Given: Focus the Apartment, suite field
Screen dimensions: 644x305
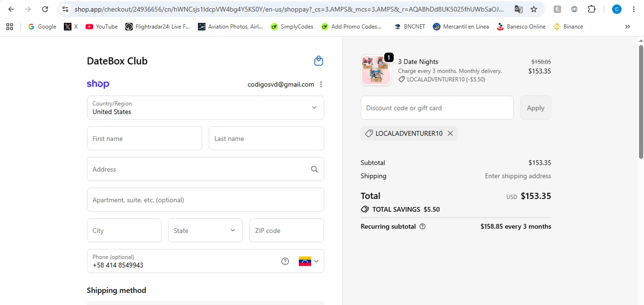Looking at the screenshot, I should pyautogui.click(x=206, y=200).
